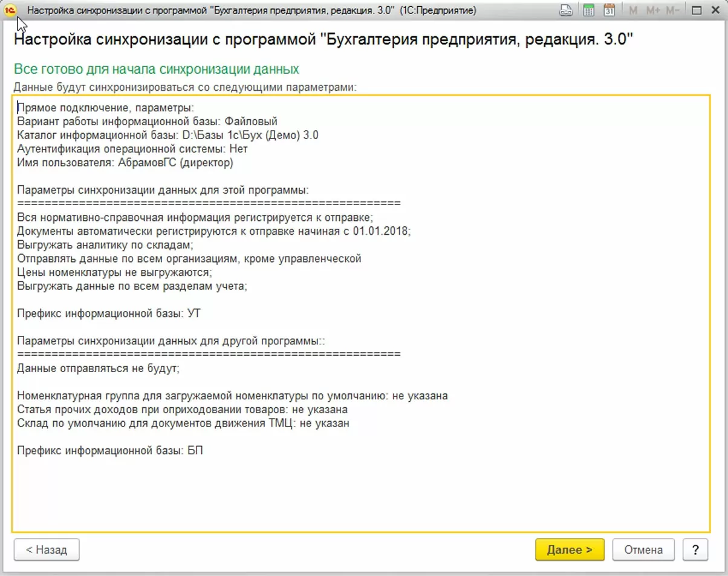
Task: Click the line "Выгружать данные по всем разделам учета;"
Action: coord(132,286)
